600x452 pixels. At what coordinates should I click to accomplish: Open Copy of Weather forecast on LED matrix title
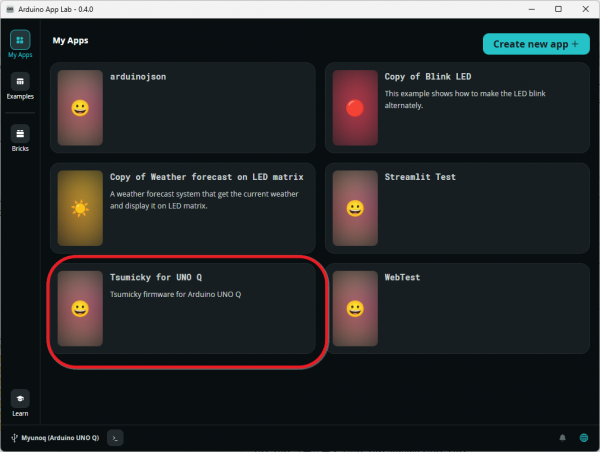pyautogui.click(x=207, y=177)
